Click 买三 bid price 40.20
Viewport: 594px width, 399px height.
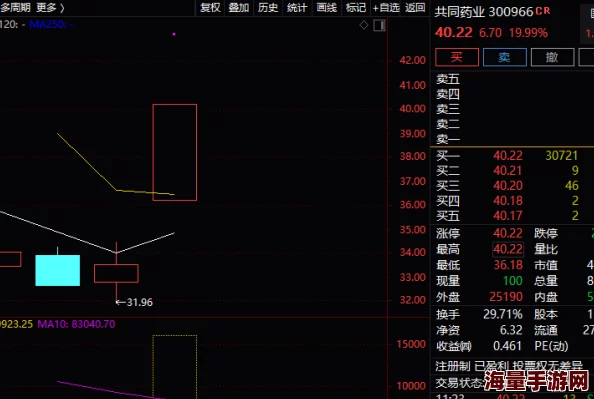(508, 186)
